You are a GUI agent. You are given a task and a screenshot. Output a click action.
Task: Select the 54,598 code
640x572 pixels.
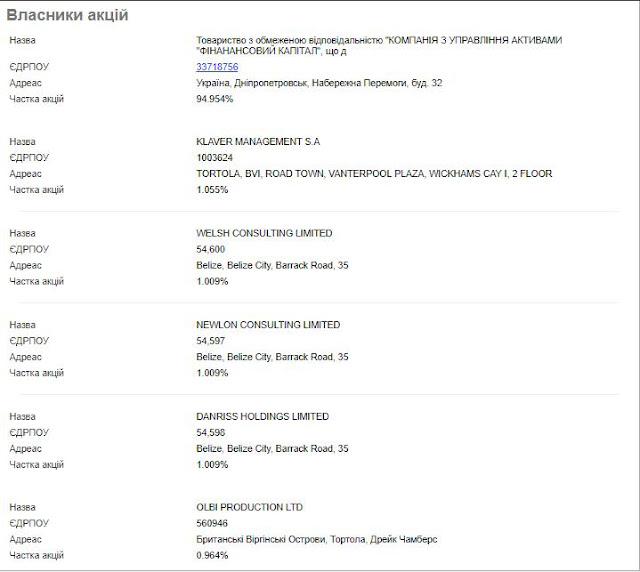click(211, 432)
